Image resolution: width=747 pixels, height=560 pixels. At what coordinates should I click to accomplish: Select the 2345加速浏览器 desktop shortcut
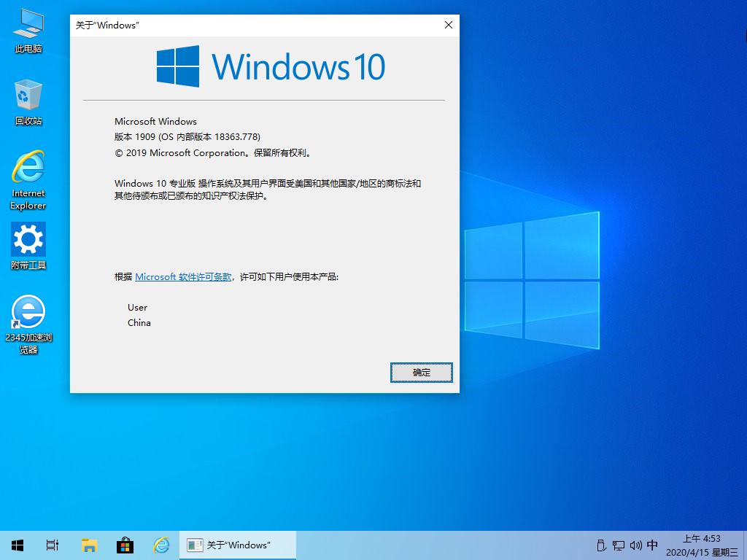coord(28,324)
